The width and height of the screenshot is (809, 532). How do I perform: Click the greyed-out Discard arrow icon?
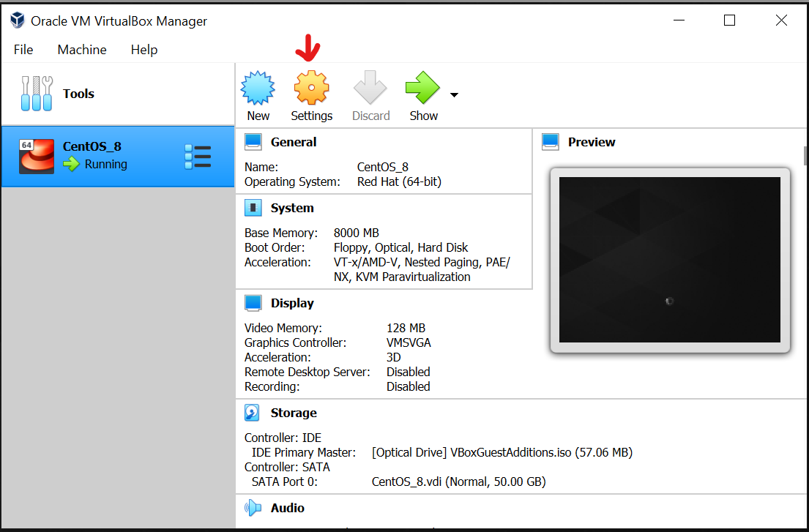(370, 88)
